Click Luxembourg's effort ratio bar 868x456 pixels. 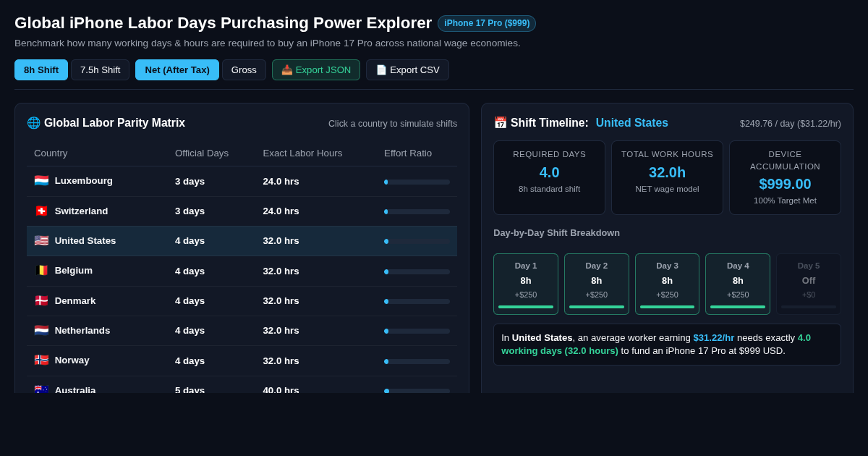pyautogui.click(x=417, y=182)
